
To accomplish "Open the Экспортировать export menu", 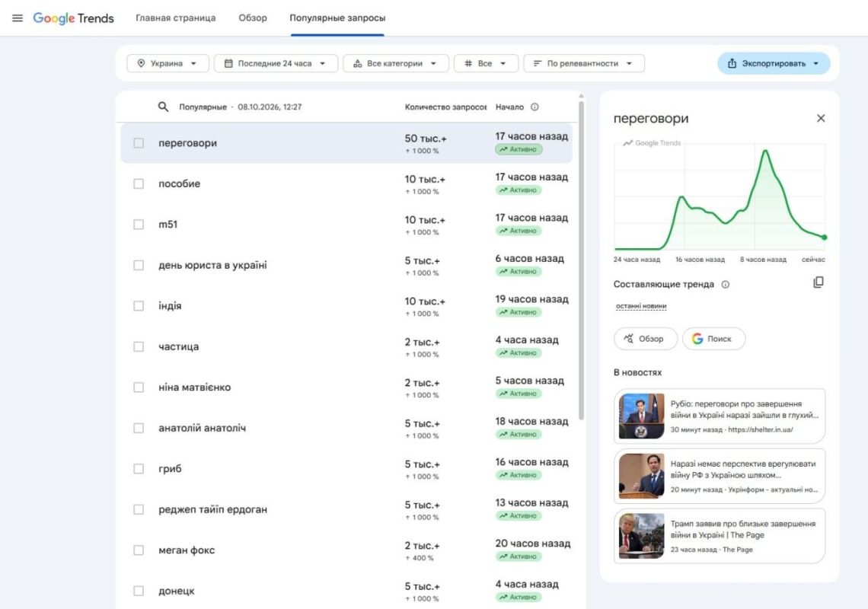I will (x=774, y=63).
